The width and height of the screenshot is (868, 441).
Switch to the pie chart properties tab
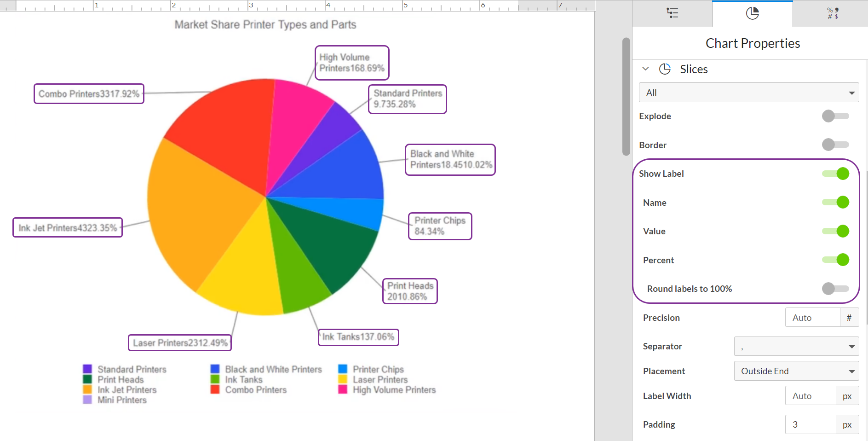752,13
